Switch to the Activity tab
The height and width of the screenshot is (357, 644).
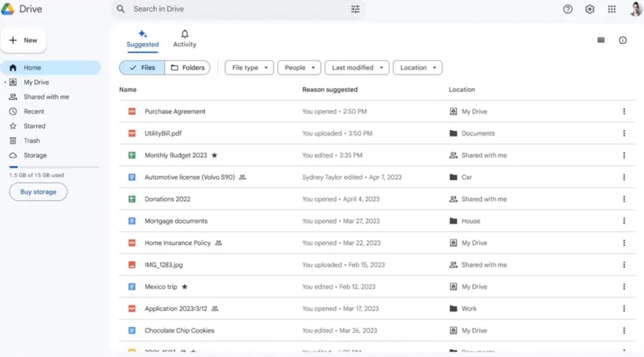(x=185, y=39)
